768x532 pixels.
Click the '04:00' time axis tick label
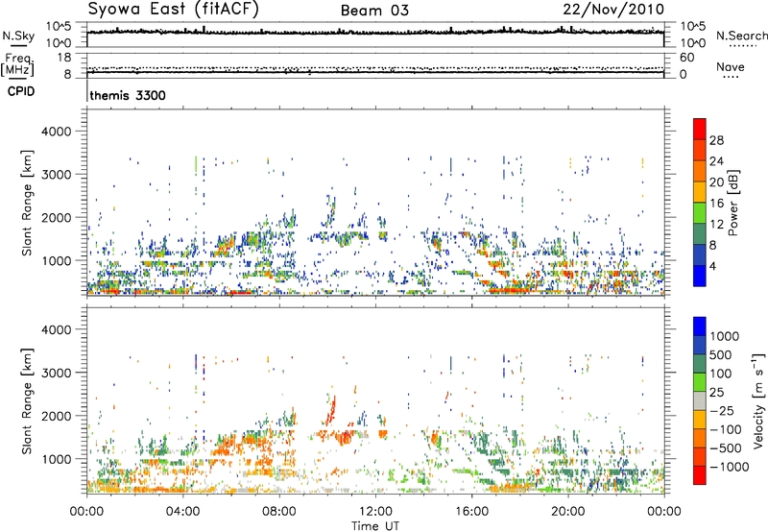pyautogui.click(x=183, y=512)
